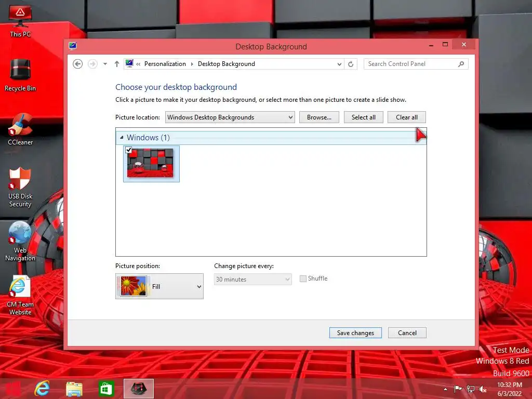Close the Desktop Background window
The image size is (532, 399).
[464, 45]
